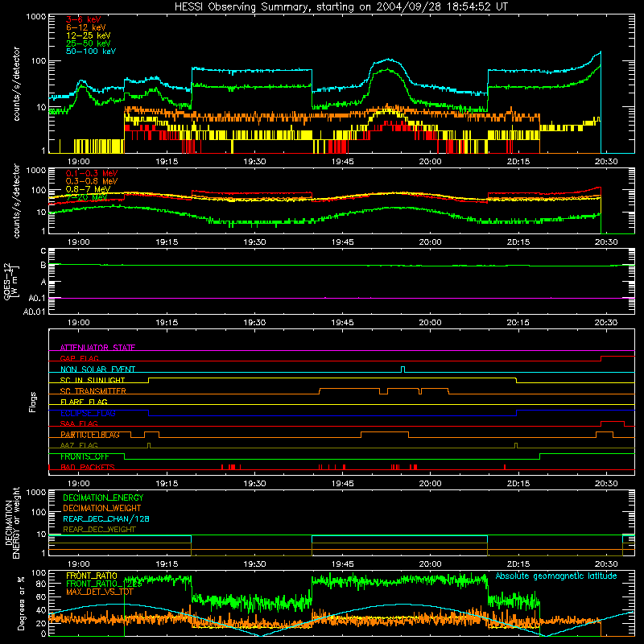The height and width of the screenshot is (644, 644).
Task: Click the NON_SOLAR_EVENT pulse marker near 19:55
Action: [403, 369]
